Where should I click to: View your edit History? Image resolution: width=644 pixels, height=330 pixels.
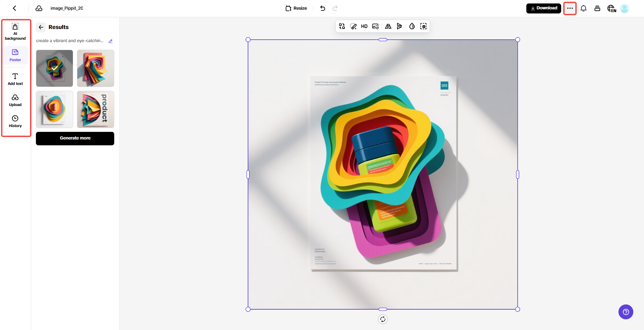[15, 121]
